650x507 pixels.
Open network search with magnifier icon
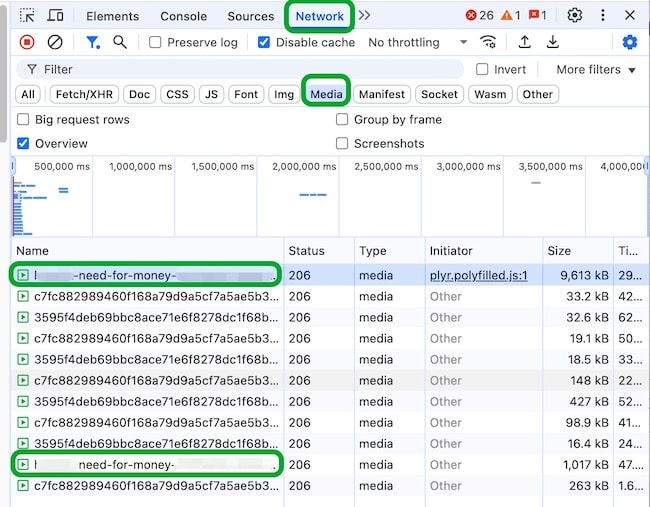click(120, 42)
